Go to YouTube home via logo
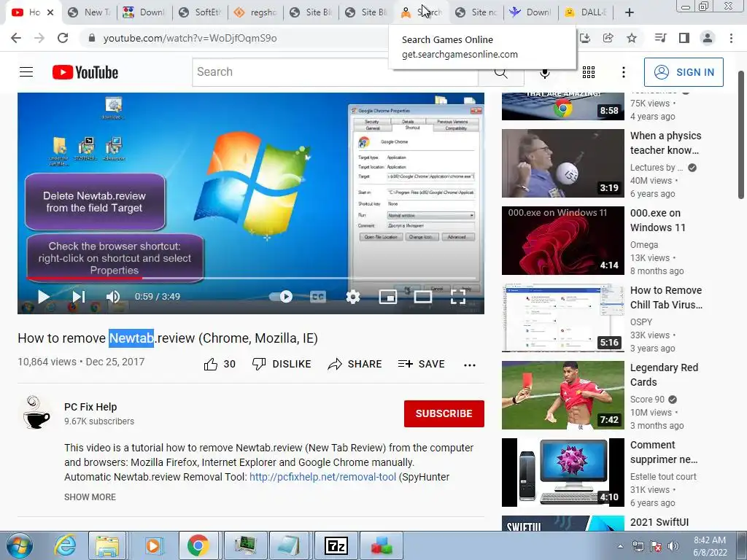 click(85, 72)
